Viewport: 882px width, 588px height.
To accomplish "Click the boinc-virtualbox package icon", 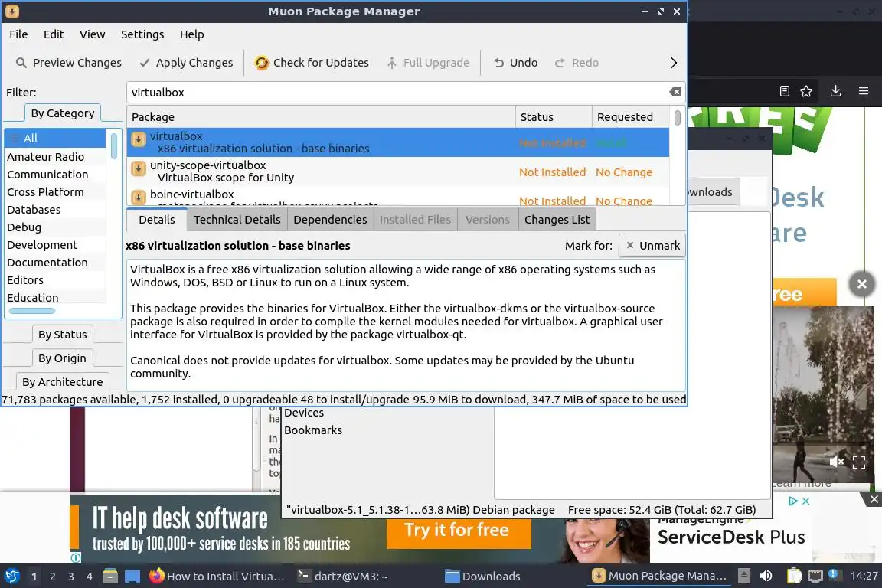I will point(139,198).
